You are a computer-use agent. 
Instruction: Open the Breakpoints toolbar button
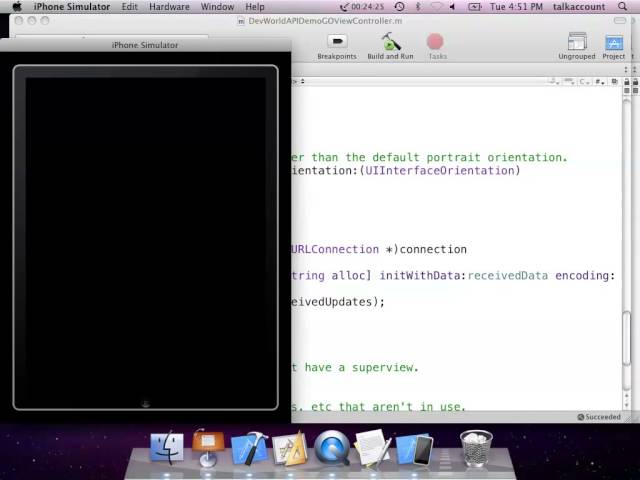[337, 41]
